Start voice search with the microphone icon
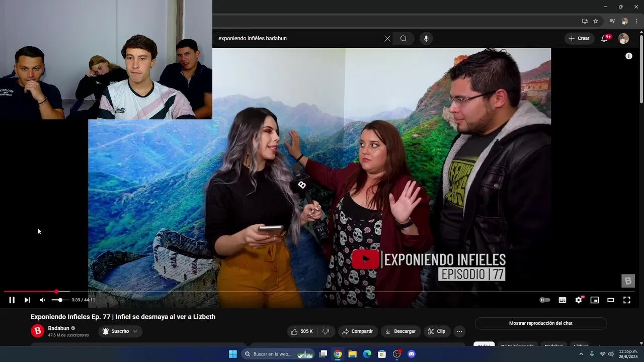This screenshot has height=362, width=644. coord(426,39)
